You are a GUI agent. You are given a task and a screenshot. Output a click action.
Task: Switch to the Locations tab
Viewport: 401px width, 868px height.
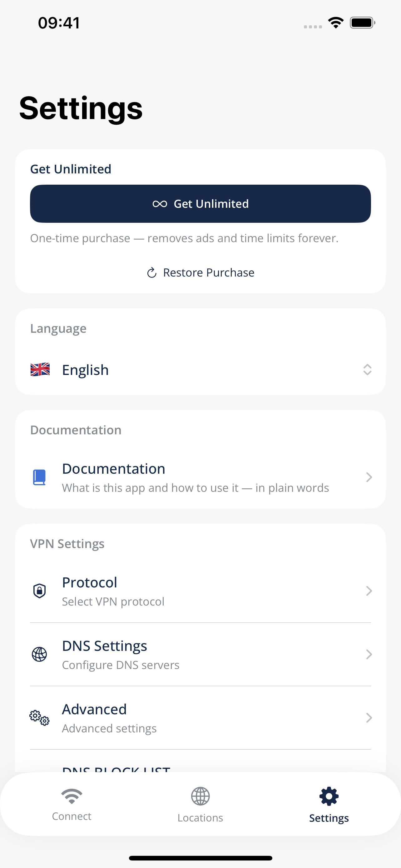[x=200, y=805]
